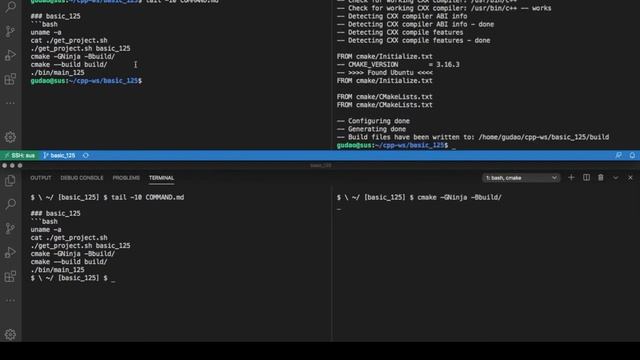The height and width of the screenshot is (360, 640).
Task: Open the notifications bell in the status bar
Action: click(x=632, y=156)
